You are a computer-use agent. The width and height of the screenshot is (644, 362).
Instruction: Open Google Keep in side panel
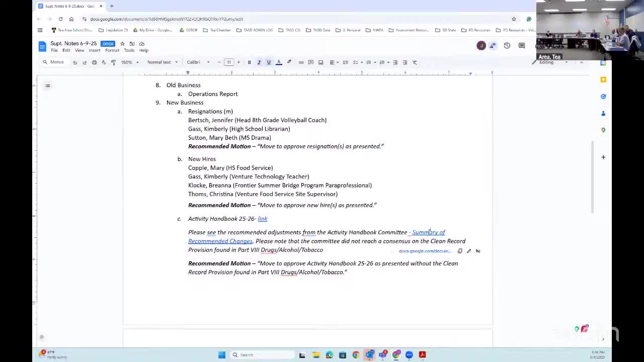pyautogui.click(x=603, y=79)
